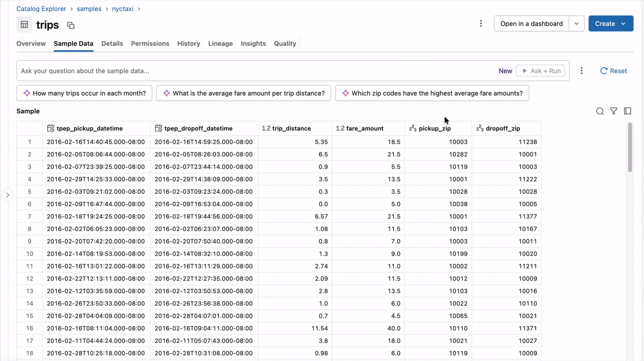Reset the sample data assistant

[613, 71]
